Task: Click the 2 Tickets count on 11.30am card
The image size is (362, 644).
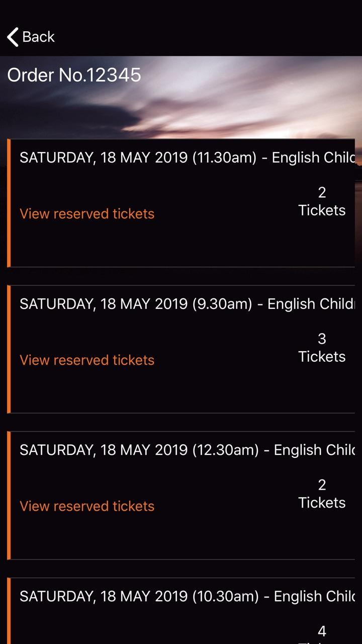Action: [322, 201]
